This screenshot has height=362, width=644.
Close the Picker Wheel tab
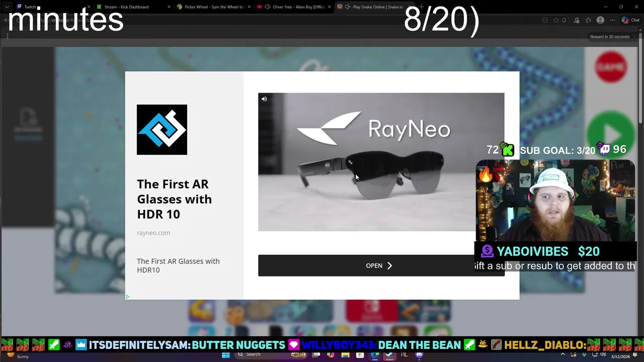(249, 7)
